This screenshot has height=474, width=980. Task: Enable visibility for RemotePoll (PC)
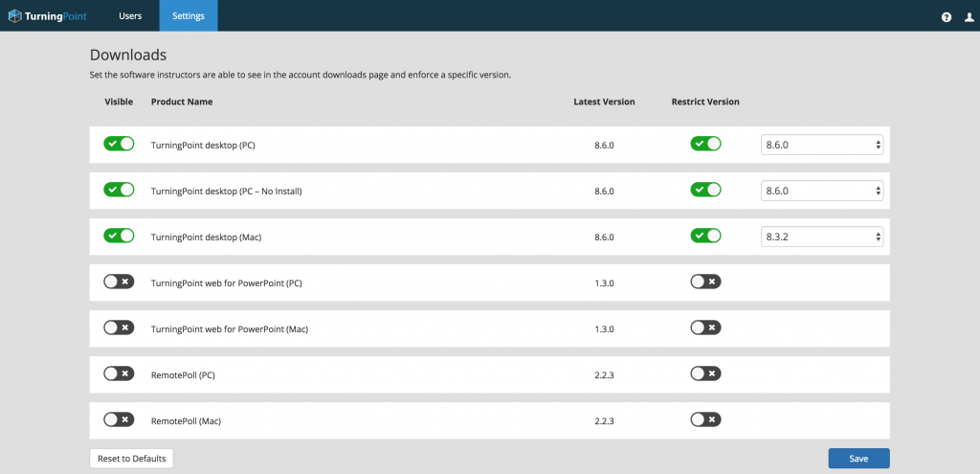119,374
